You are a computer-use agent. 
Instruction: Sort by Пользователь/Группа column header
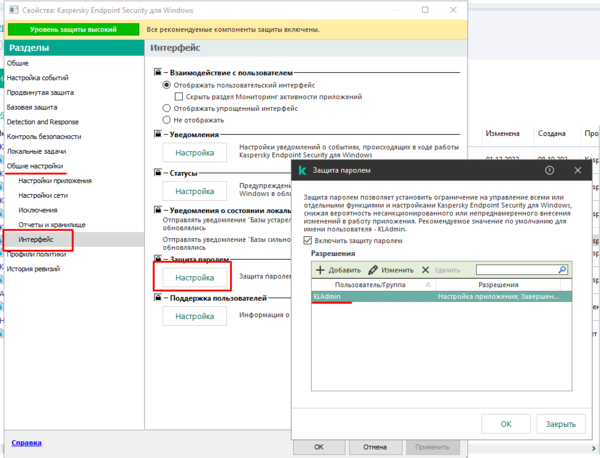tap(371, 285)
